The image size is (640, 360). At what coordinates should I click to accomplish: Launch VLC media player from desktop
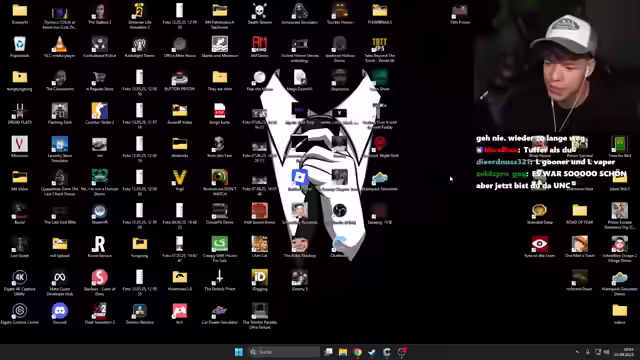click(60, 44)
